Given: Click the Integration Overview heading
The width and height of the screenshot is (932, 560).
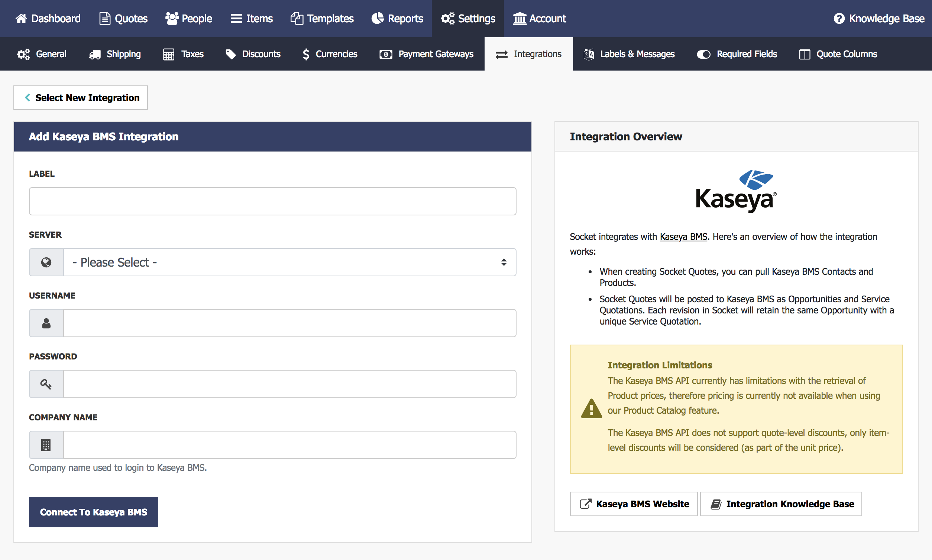Looking at the screenshot, I should [x=626, y=137].
